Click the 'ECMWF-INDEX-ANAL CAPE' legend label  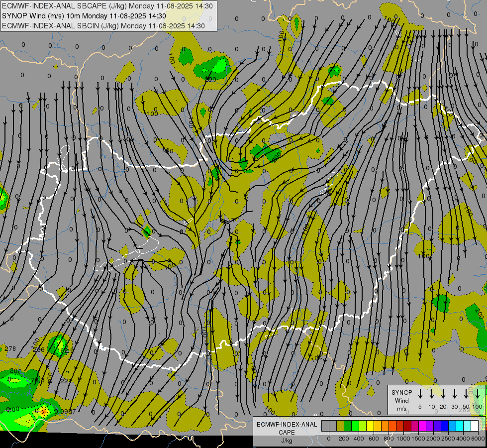point(287,429)
